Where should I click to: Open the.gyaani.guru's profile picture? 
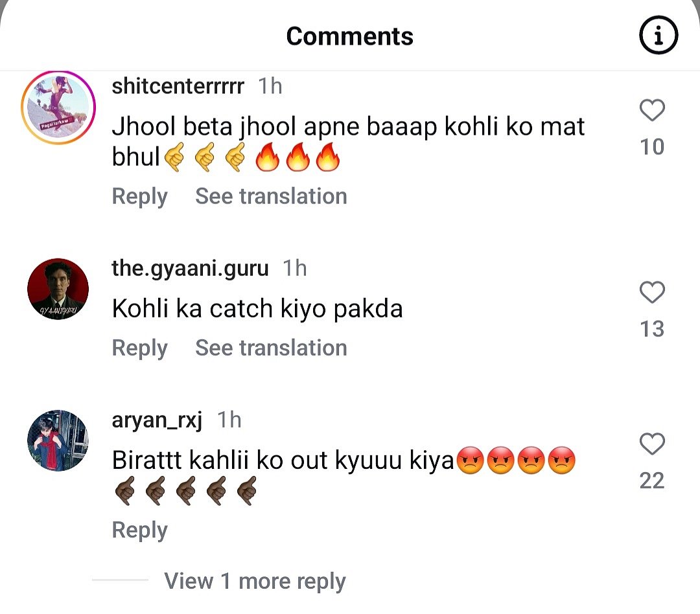point(58,289)
